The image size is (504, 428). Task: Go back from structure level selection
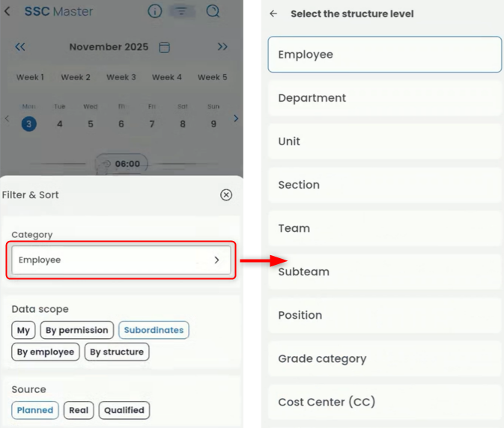click(273, 14)
